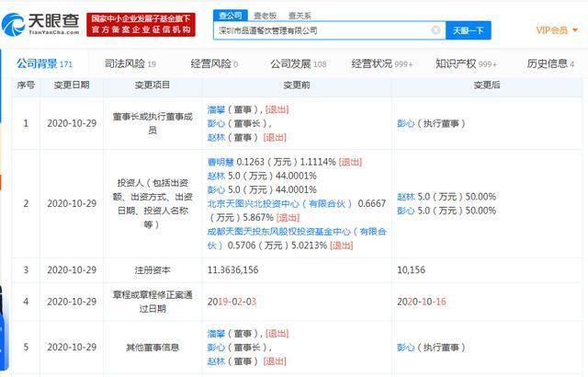Image resolution: width=588 pixels, height=377 pixels.
Task: Open 曹明慧 investor link in row 2
Action: click(220, 162)
